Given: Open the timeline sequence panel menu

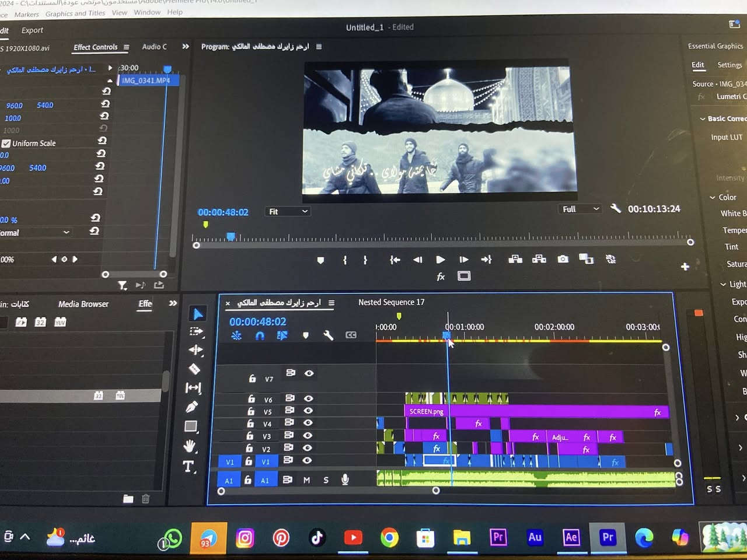Looking at the screenshot, I should [331, 303].
